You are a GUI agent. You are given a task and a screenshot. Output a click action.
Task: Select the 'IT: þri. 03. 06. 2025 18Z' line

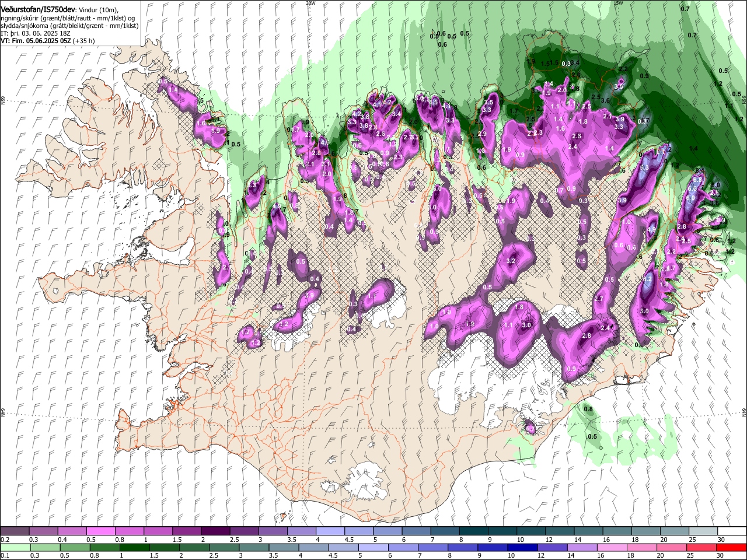click(36, 33)
